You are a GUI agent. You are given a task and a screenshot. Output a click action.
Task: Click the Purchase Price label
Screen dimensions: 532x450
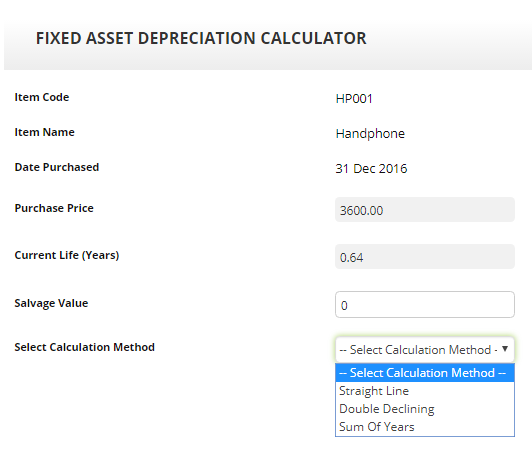tap(54, 208)
